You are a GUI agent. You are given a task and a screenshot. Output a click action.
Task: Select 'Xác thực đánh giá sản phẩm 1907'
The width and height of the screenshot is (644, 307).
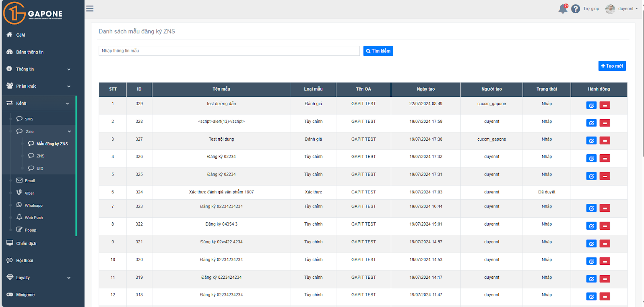[221, 192]
